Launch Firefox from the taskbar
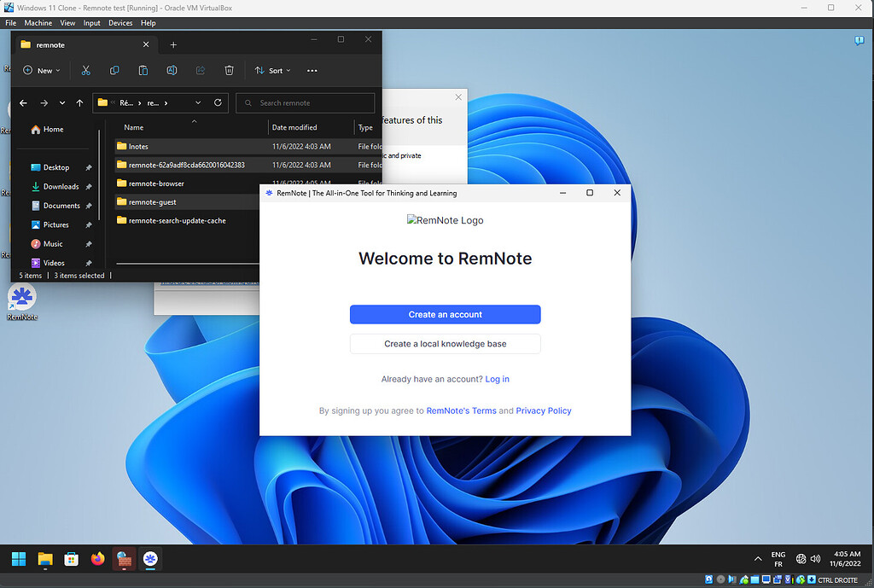The image size is (874, 588). [x=97, y=559]
